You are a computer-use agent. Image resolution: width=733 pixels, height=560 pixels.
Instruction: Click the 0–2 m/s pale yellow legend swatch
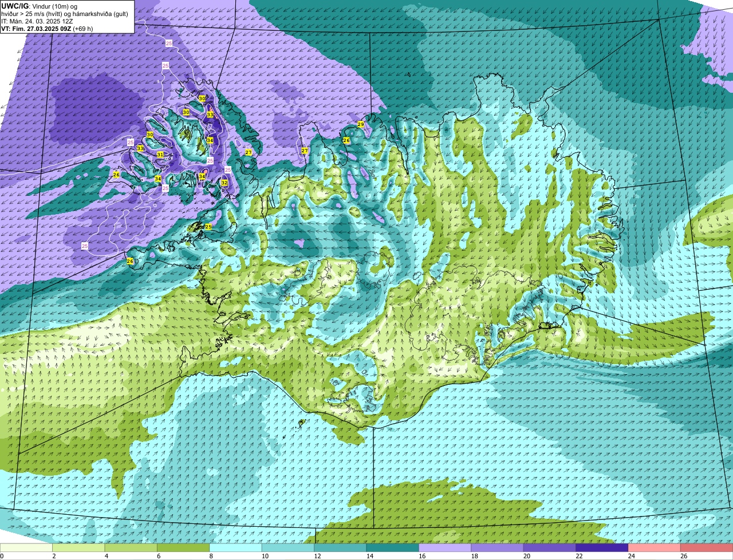click(26, 547)
